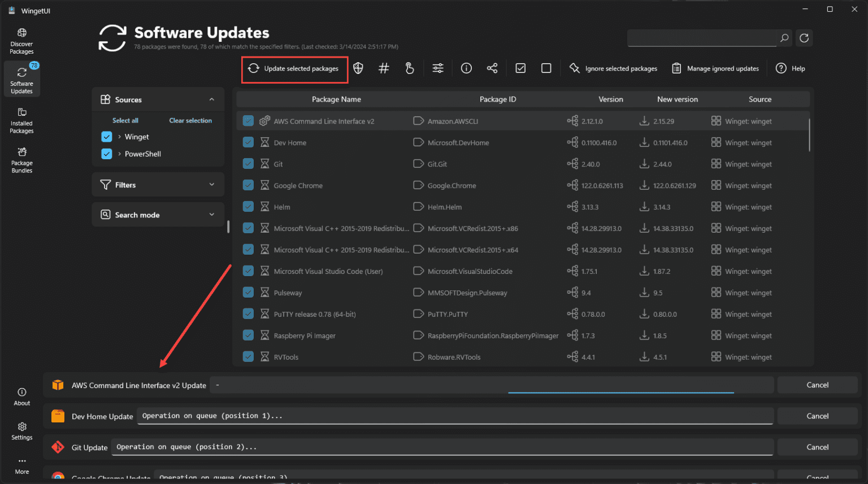This screenshot has width=868, height=484.
Task: Open Package Bundles from the sidebar
Action: (x=21, y=160)
